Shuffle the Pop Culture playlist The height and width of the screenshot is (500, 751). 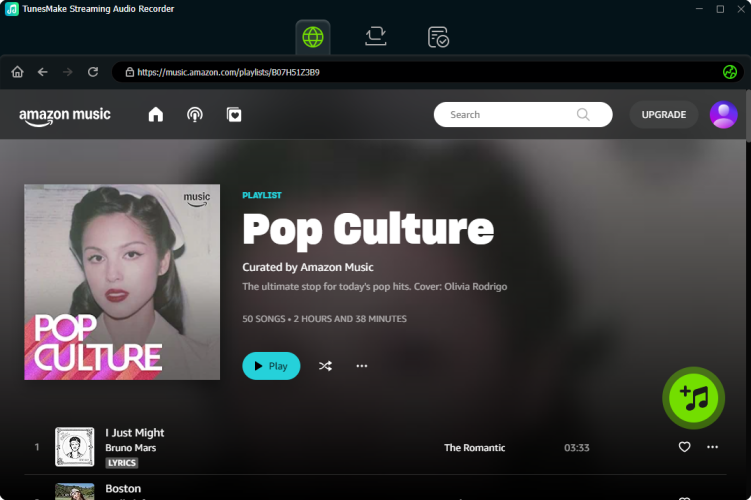(x=325, y=366)
